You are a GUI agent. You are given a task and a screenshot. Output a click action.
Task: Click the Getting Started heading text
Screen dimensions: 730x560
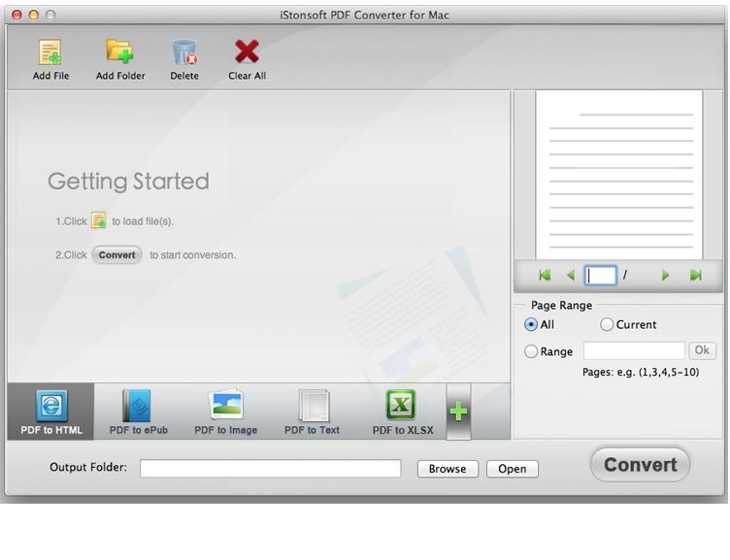pyautogui.click(x=128, y=181)
